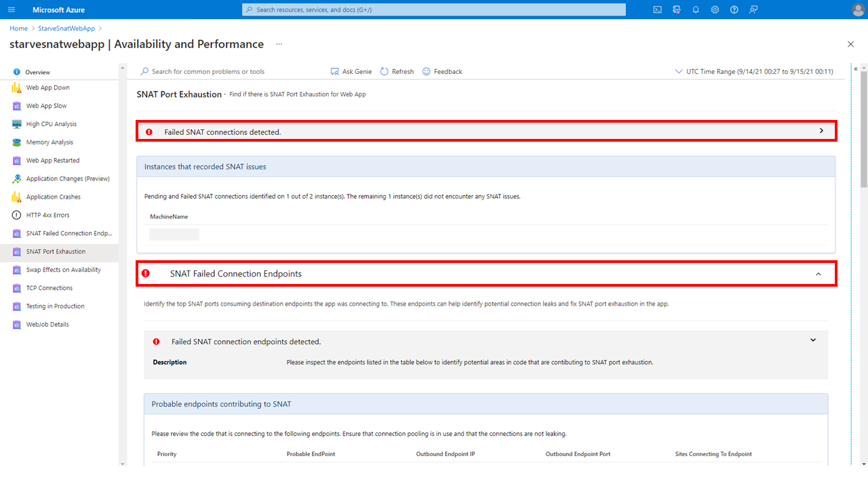Collapse SNAT Failed Connection Endpoints section

818,274
